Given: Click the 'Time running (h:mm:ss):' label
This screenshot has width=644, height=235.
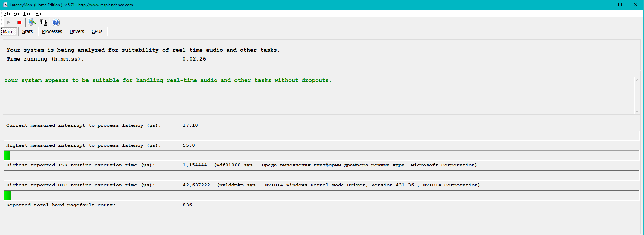Looking at the screenshot, I should [x=45, y=59].
